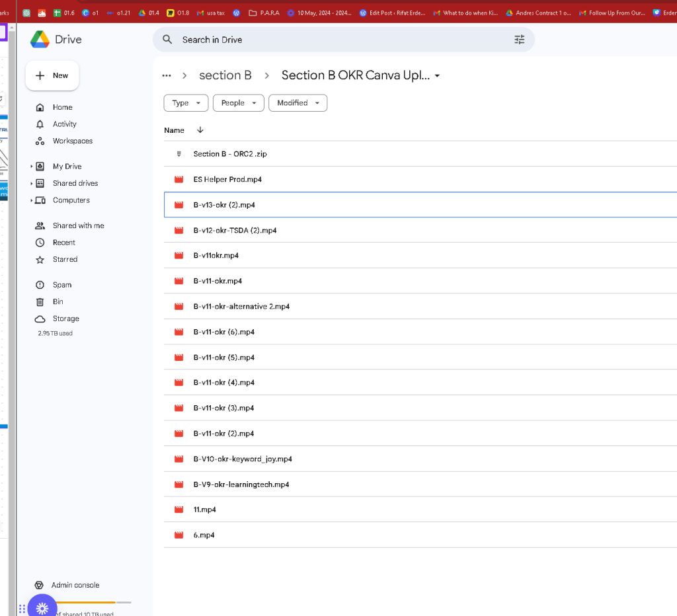Image resolution: width=677 pixels, height=616 pixels.
Task: Open the Home section in sidebar
Action: [63, 107]
